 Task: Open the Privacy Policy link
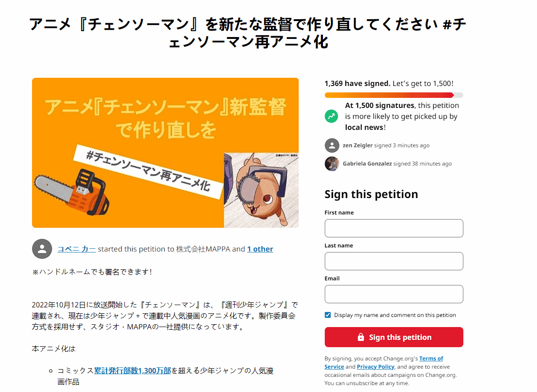376,367
